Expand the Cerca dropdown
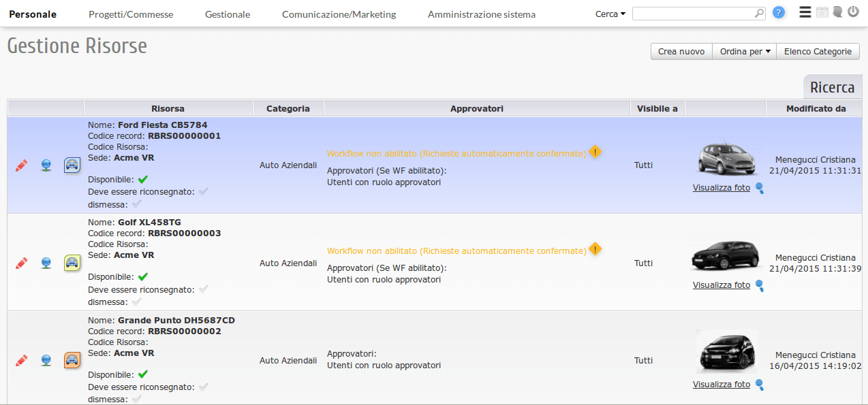Screen dimensions: 868x405 click(610, 14)
